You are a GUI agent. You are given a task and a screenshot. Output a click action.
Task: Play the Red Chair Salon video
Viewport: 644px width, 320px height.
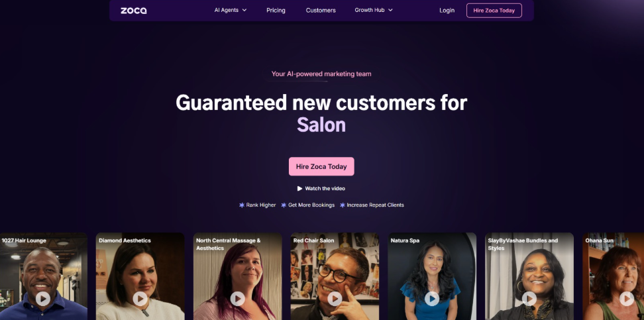click(335, 299)
